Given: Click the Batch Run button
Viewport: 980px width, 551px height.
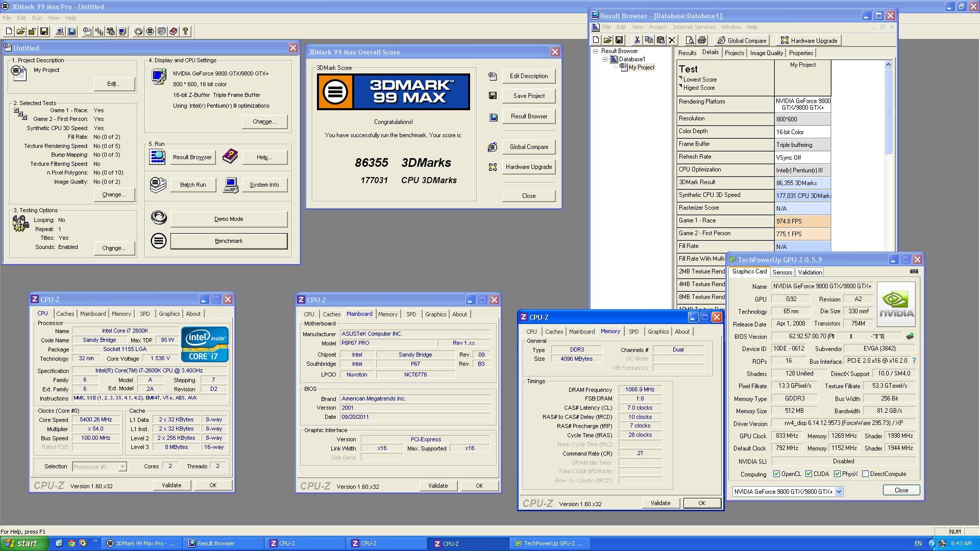Looking at the screenshot, I should click(193, 185).
